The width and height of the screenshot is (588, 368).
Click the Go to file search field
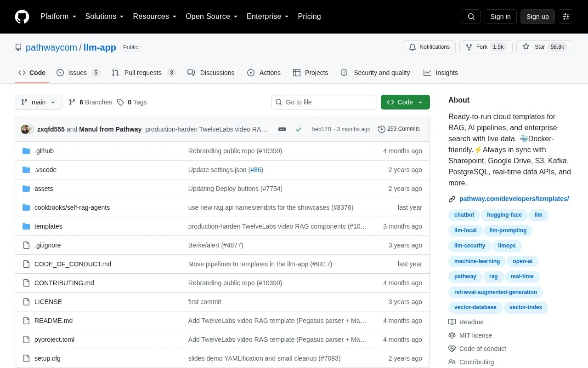click(324, 102)
